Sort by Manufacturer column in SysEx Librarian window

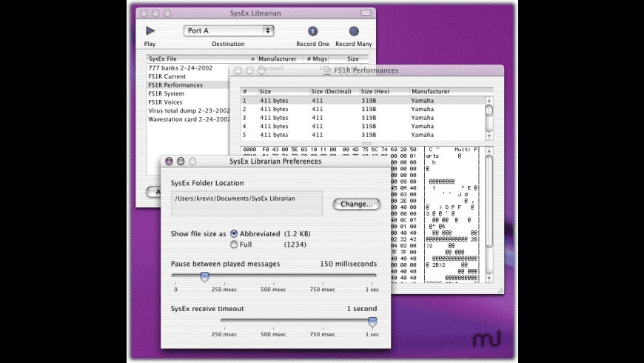point(280,59)
